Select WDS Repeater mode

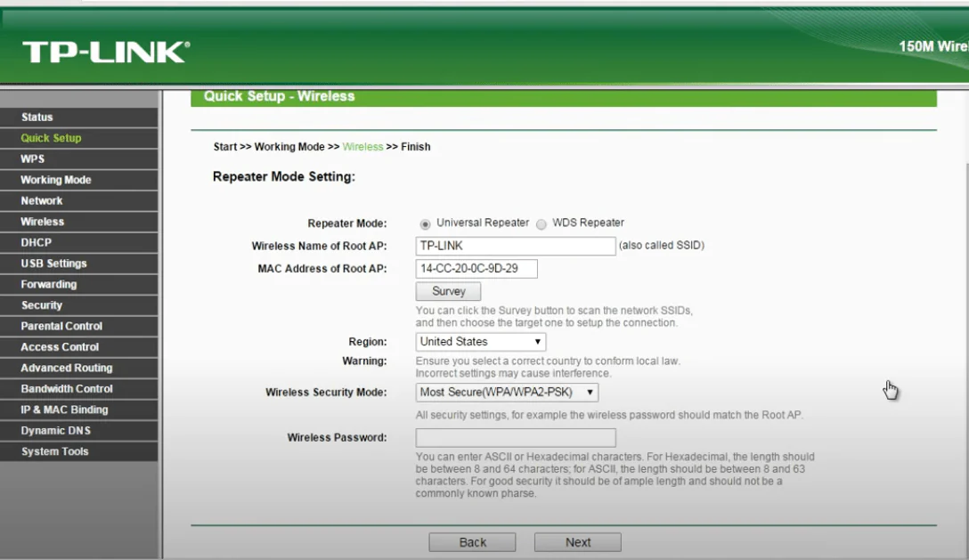click(x=541, y=223)
